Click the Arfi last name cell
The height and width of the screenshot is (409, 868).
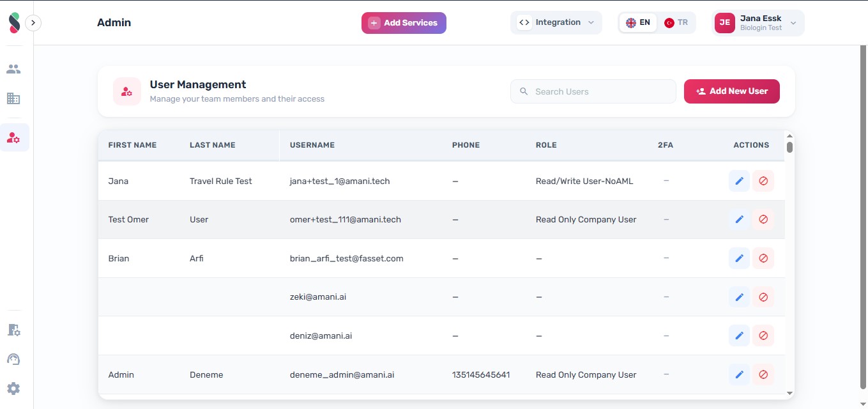click(197, 258)
